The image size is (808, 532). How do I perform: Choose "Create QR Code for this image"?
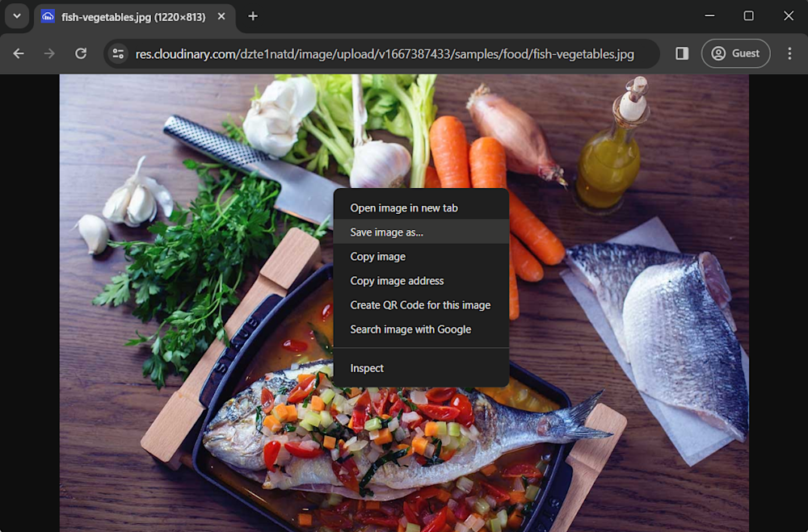point(420,305)
